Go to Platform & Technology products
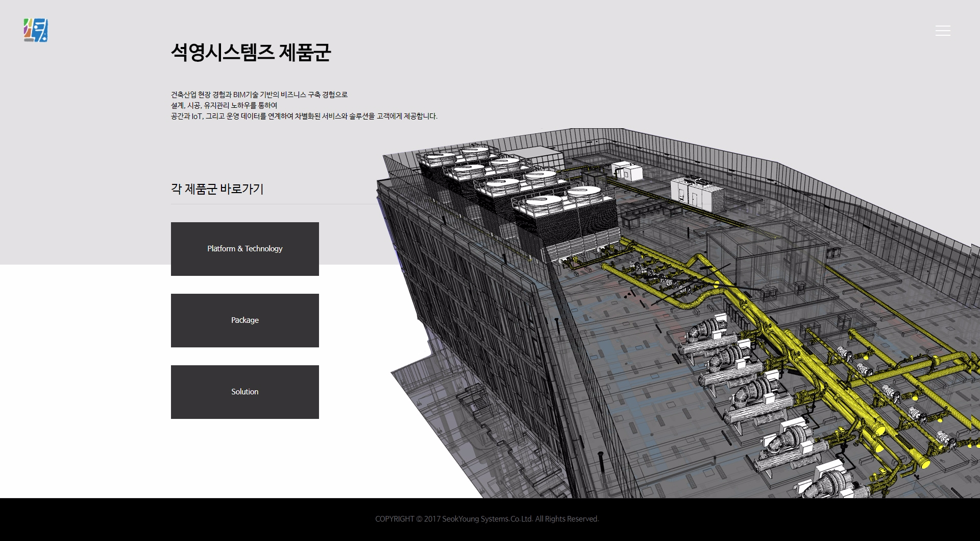Viewport: 980px width, 541px height. 245,249
